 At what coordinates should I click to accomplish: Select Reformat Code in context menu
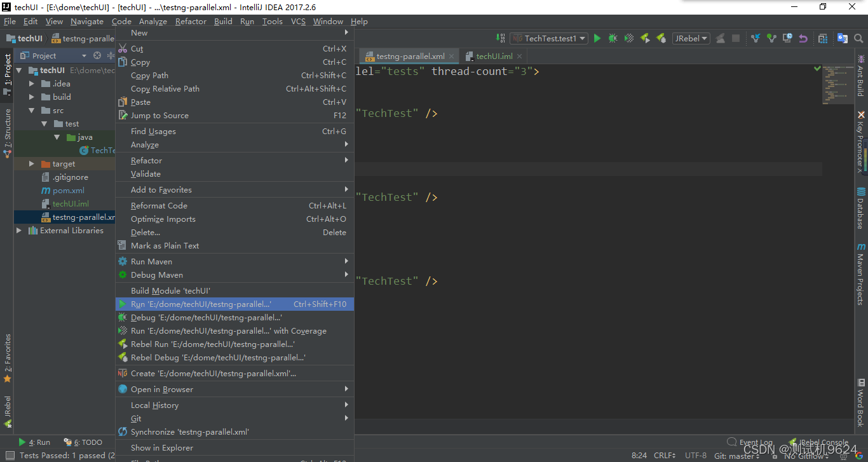pyautogui.click(x=234, y=206)
